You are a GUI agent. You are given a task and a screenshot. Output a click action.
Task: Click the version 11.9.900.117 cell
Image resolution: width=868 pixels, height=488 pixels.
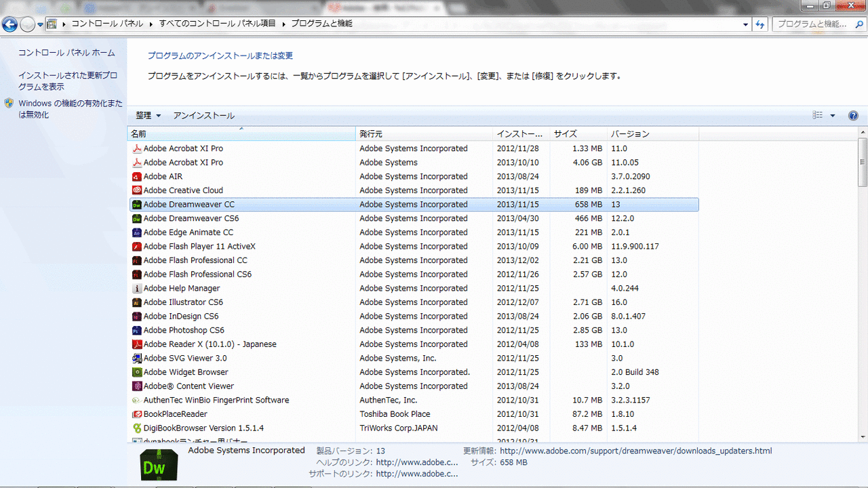coord(635,247)
